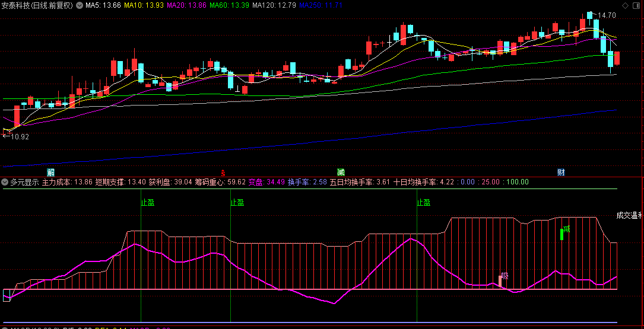Click the pink 吸 signal marker
Image resolution: width=644 pixels, height=329 pixels.
tap(504, 276)
